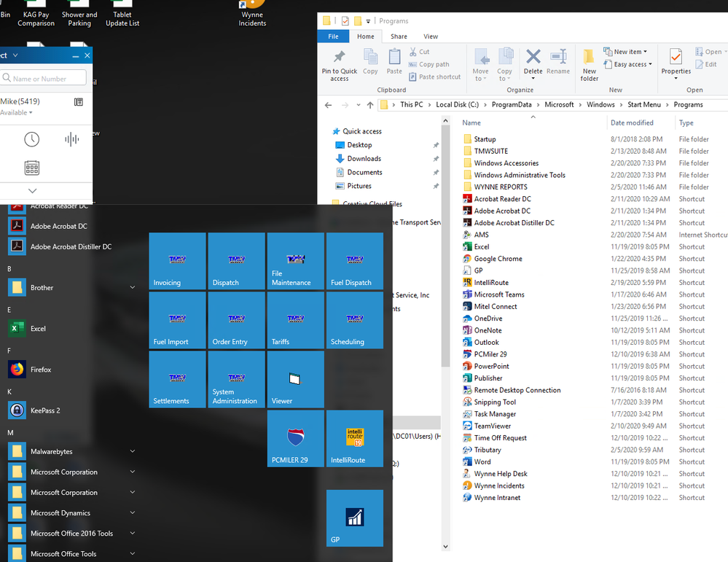Select the Wynne Intranet shortcut
The width and height of the screenshot is (728, 562).
tap(497, 497)
